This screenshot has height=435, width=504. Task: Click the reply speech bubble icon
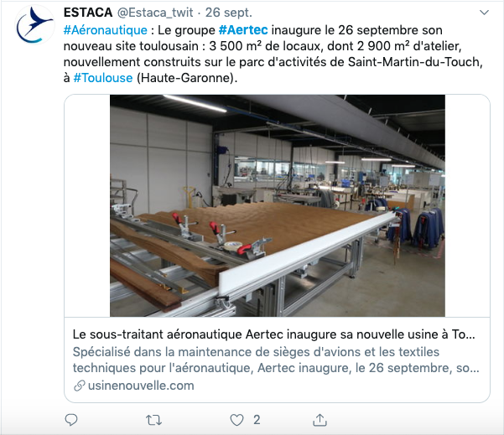[x=71, y=420]
